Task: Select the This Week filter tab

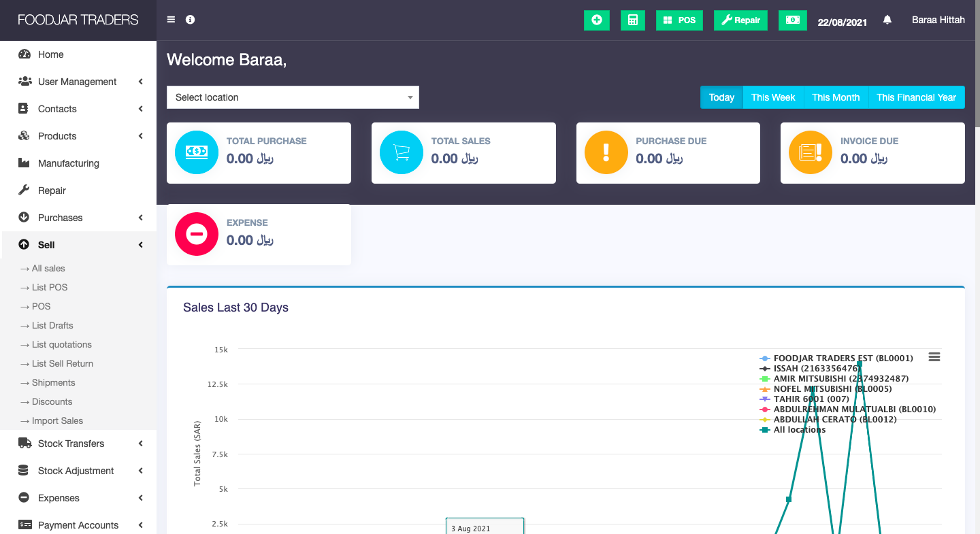Action: pyautogui.click(x=773, y=97)
